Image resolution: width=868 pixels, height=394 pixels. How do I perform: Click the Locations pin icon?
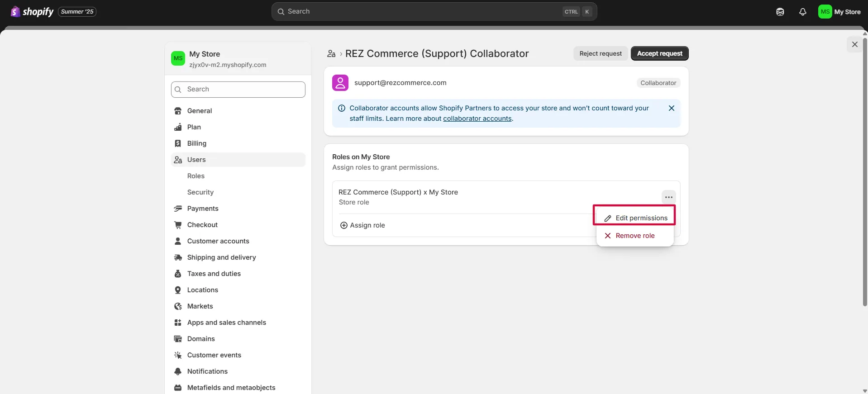178,290
